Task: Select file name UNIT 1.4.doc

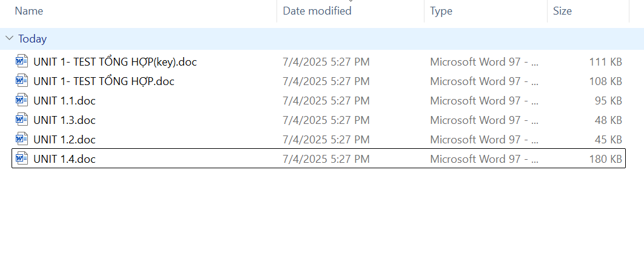Action: [x=64, y=159]
